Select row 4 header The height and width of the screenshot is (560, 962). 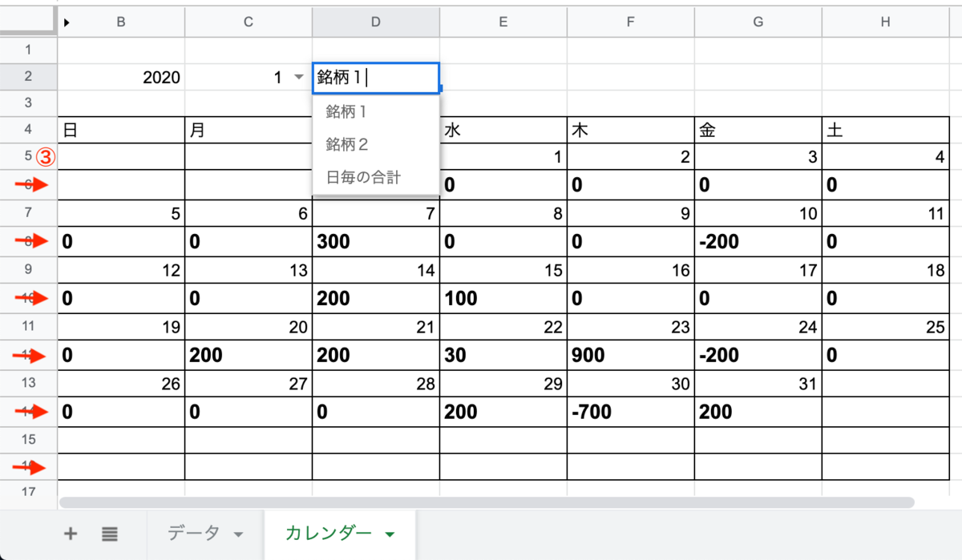29,130
